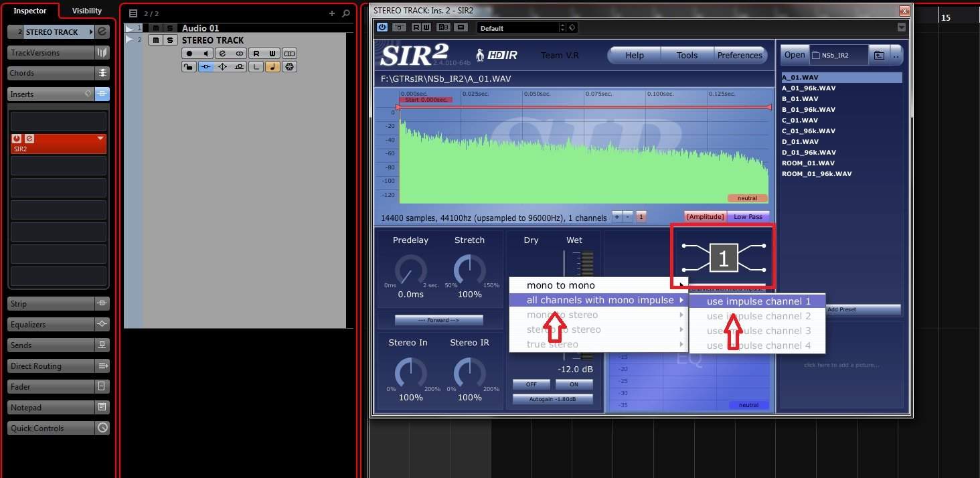Choose 'all channels with mono impulse' option

[598, 300]
